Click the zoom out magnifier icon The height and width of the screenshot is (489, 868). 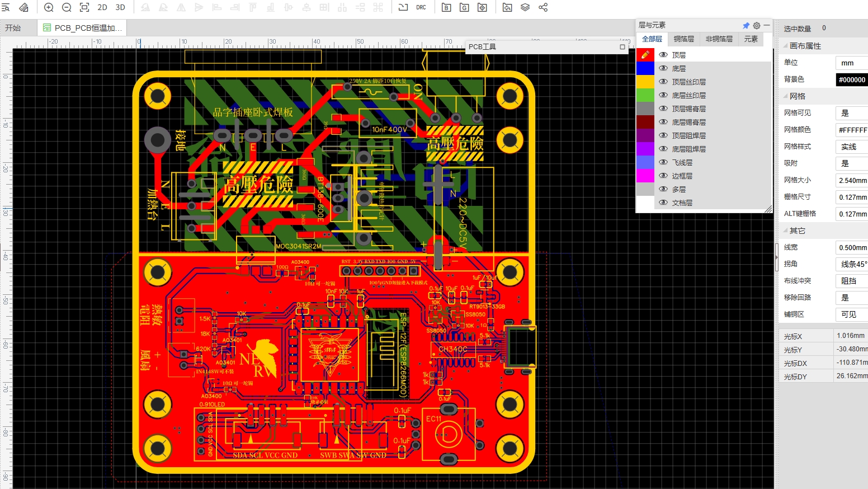[67, 7]
